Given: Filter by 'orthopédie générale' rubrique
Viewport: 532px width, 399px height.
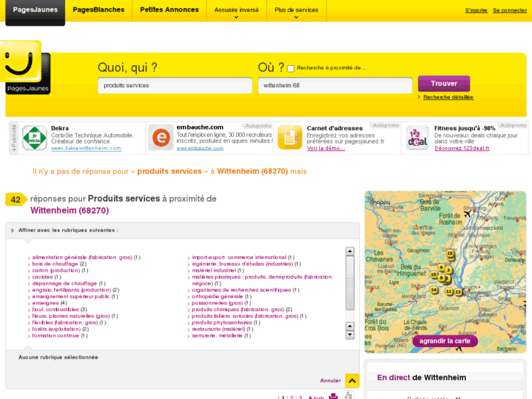Looking at the screenshot, I should click(217, 297).
